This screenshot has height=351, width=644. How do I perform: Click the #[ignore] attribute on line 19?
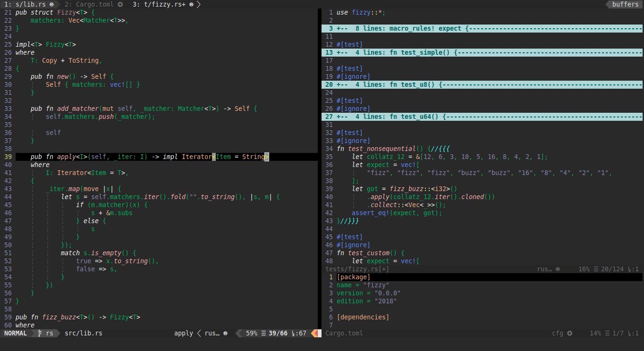(354, 76)
